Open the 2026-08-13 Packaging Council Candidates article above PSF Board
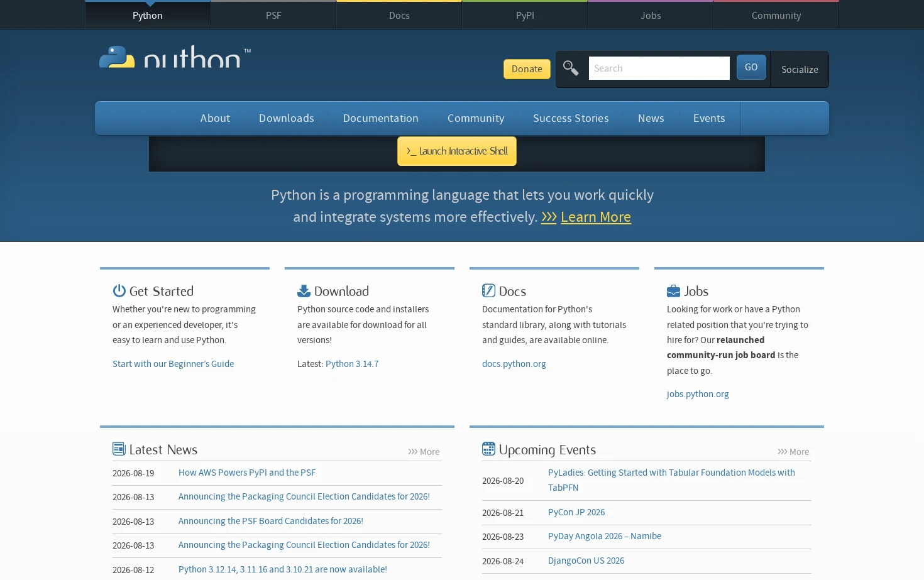This screenshot has width=924, height=580. 304,496
